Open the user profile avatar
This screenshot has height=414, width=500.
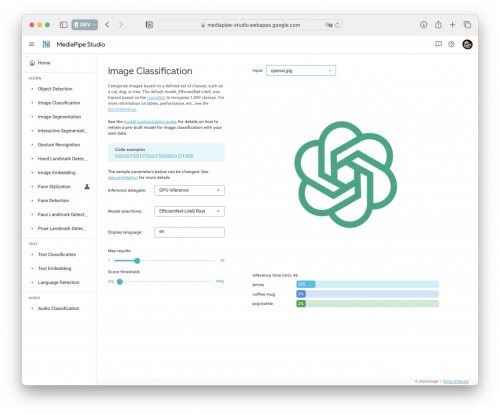point(467,44)
